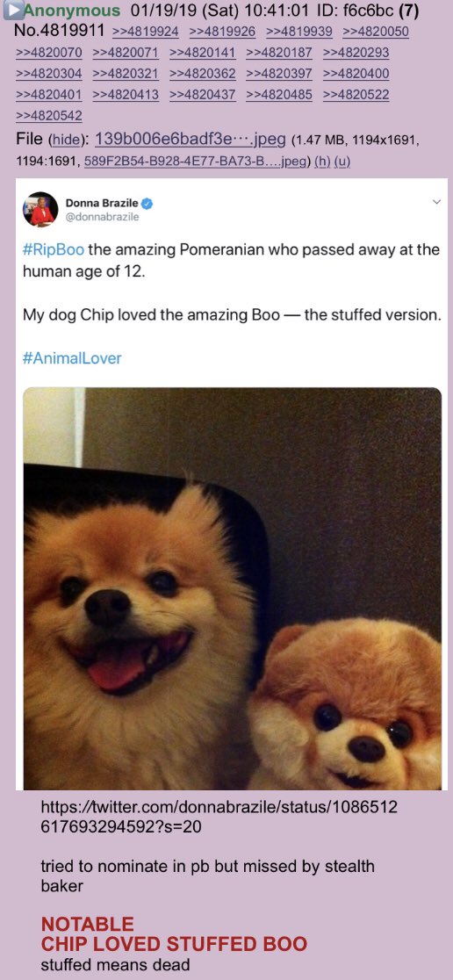Click the @donnabrazile handle
This screenshot has height=980, width=453.
(x=103, y=218)
